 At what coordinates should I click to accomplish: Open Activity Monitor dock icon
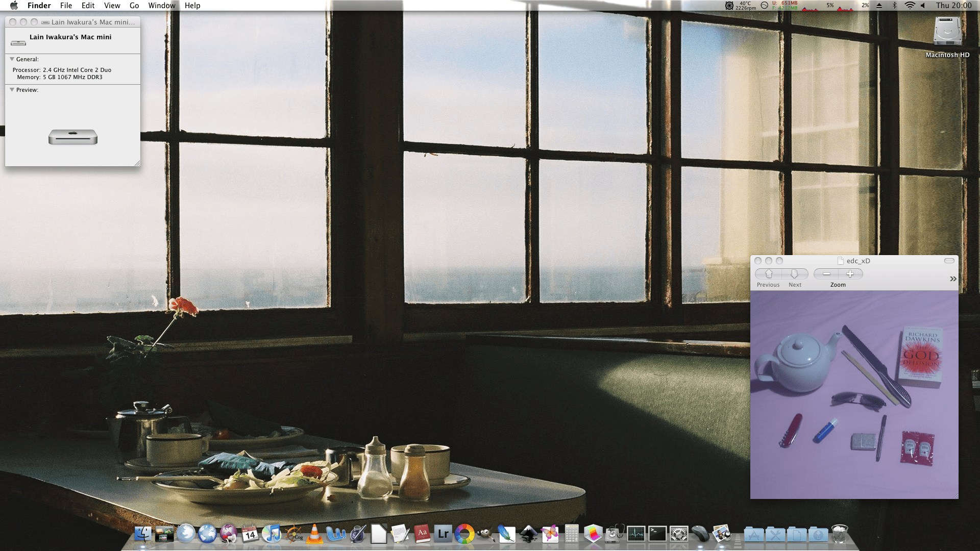[x=636, y=534]
